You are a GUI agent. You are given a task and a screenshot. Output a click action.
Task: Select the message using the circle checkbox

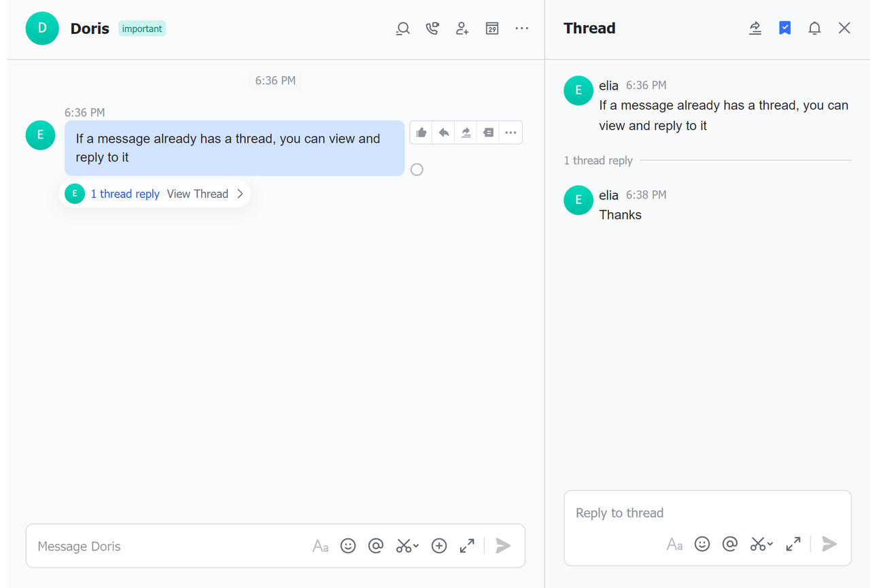tap(417, 169)
